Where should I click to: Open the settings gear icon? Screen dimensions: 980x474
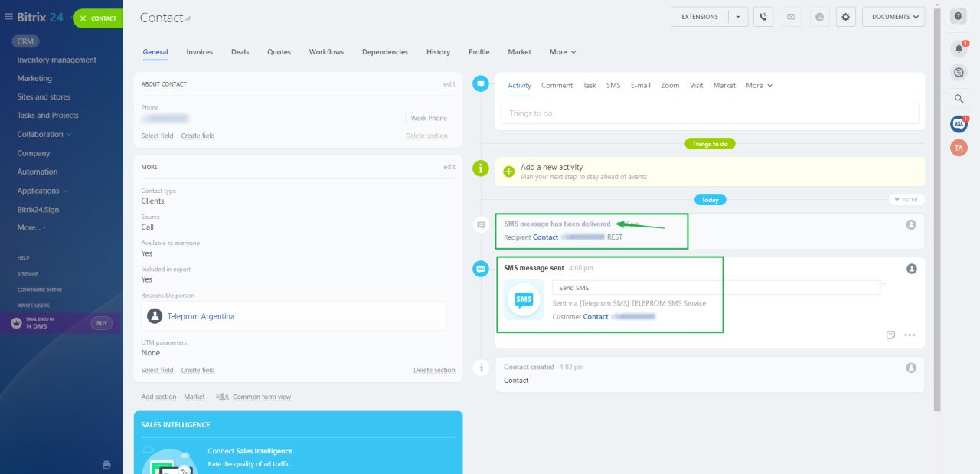pos(845,17)
